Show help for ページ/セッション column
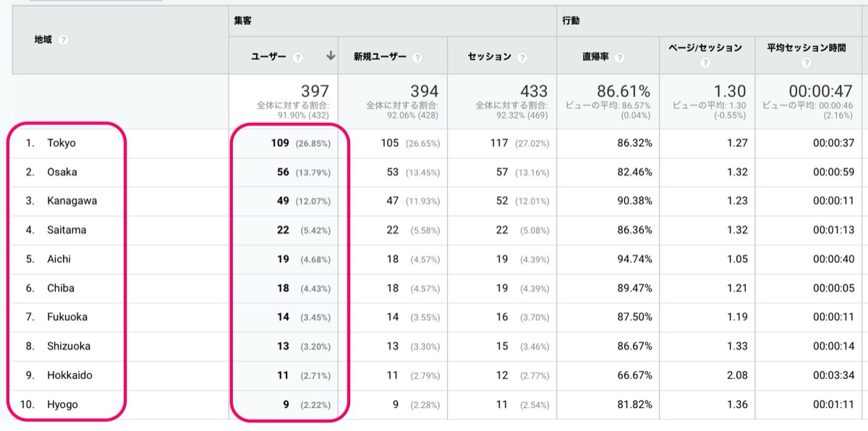This screenshot has height=431, width=868. (x=705, y=63)
